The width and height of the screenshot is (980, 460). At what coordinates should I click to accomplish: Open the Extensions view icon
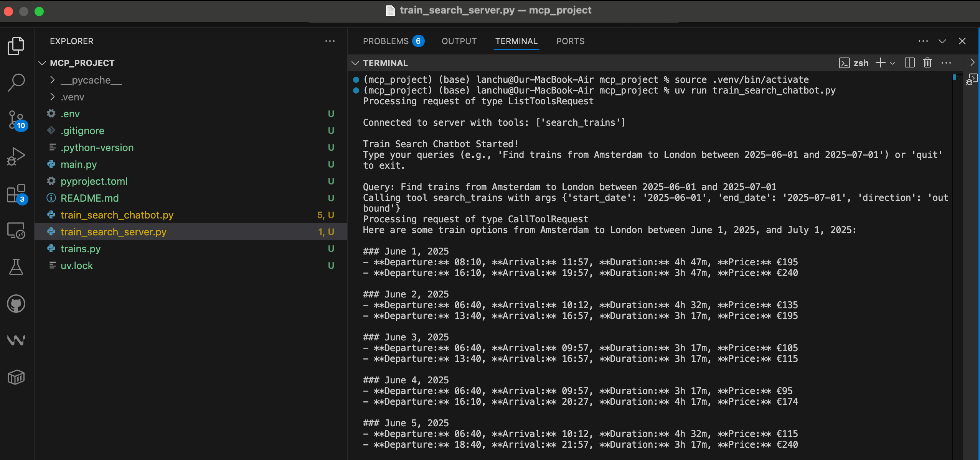click(x=16, y=194)
